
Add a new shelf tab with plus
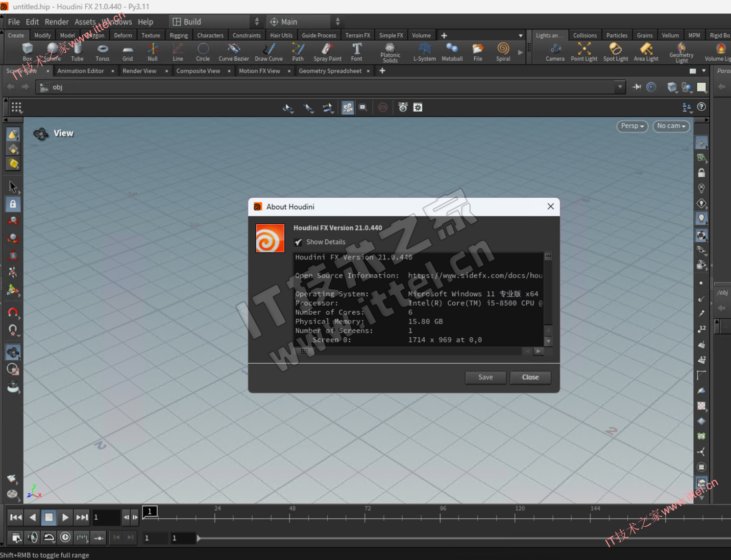tap(444, 36)
